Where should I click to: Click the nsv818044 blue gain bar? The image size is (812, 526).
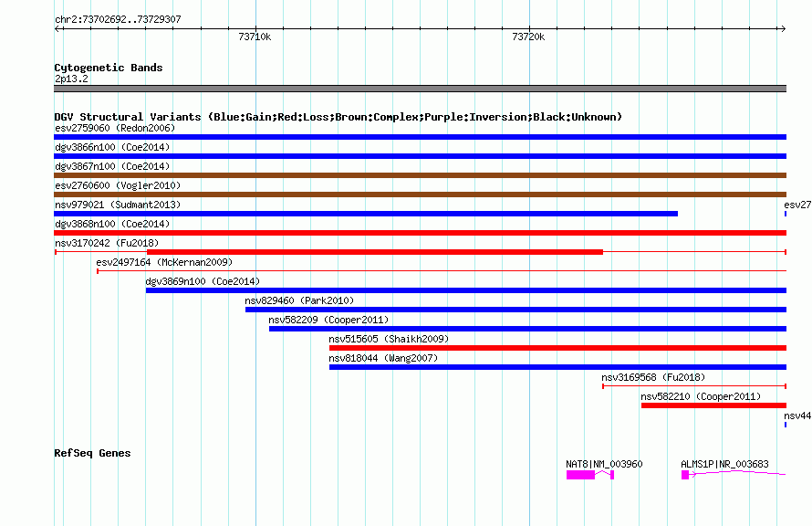[557, 367]
